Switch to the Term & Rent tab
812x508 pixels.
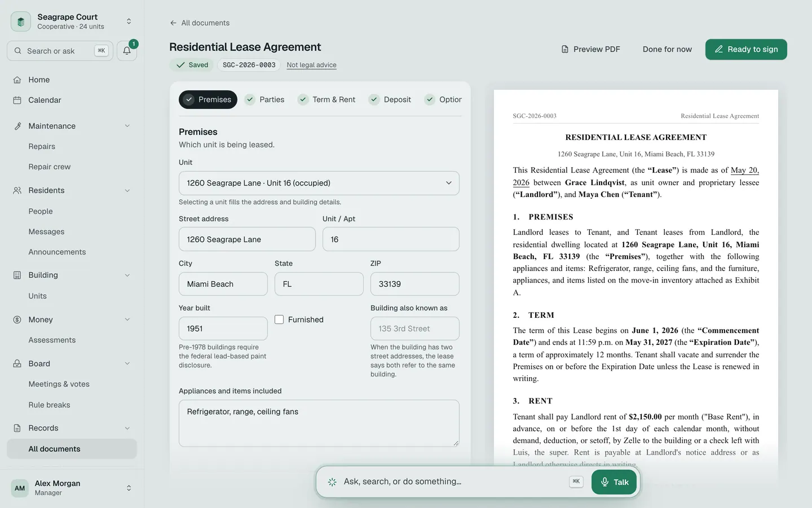point(327,99)
